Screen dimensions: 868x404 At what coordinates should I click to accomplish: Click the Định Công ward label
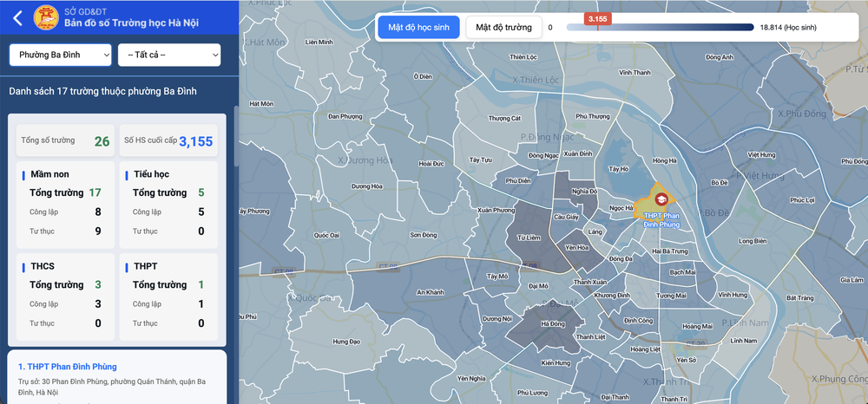638,321
